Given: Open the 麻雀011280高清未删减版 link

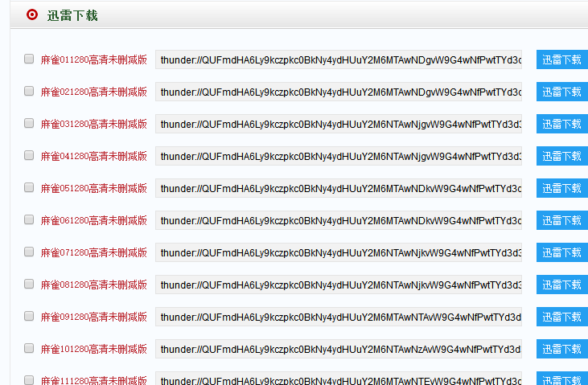Looking at the screenshot, I should pos(94,59).
